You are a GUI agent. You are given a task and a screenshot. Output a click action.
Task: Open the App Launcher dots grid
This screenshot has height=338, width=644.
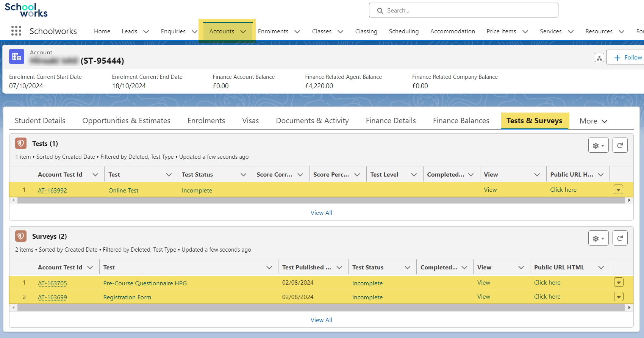pos(16,31)
